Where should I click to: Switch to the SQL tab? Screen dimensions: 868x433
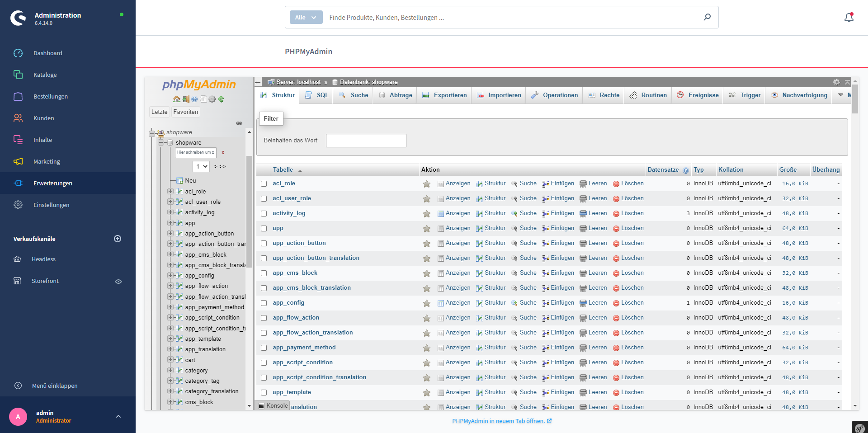317,95
